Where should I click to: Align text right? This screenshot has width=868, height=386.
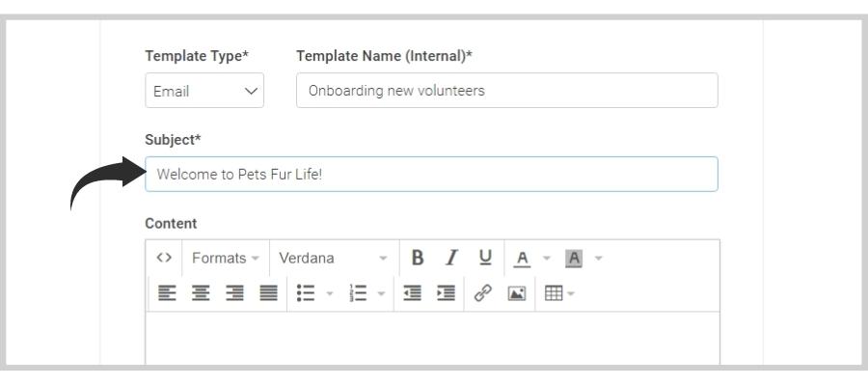[234, 293]
